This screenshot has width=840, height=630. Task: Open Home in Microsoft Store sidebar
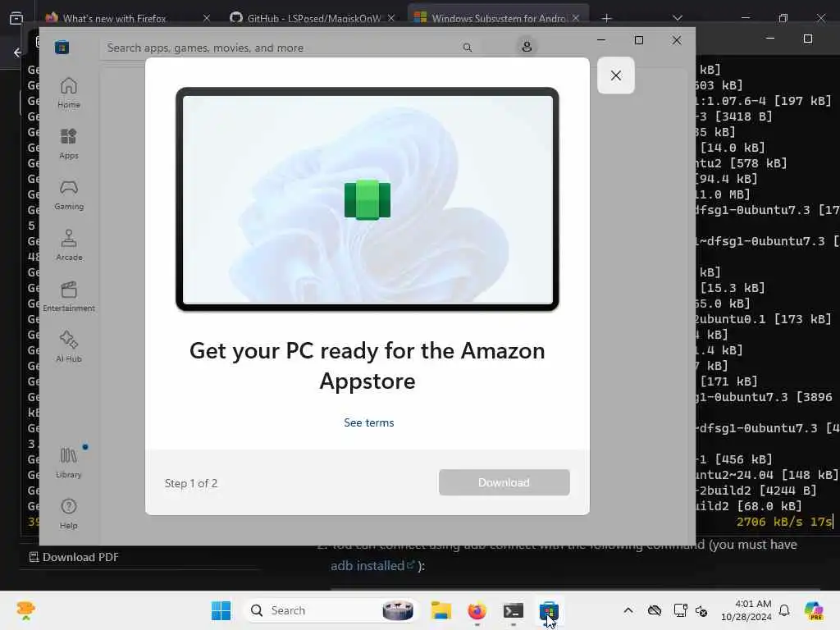(69, 93)
